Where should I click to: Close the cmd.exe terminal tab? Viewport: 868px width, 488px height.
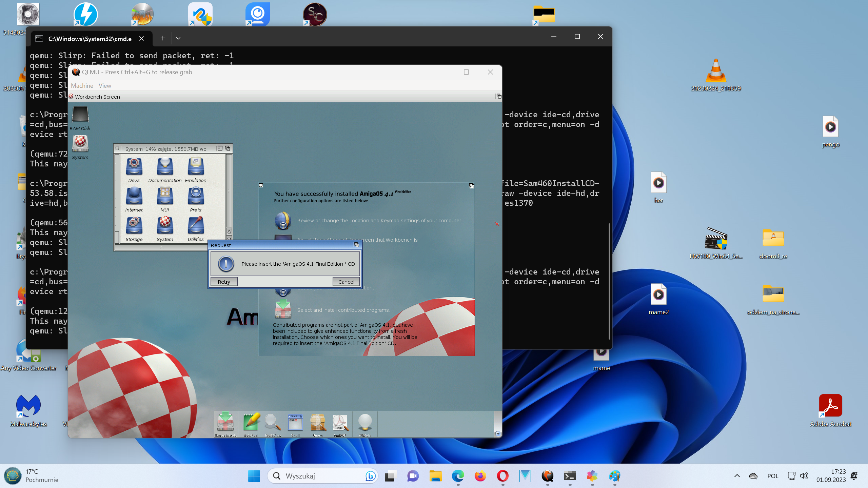[142, 39]
